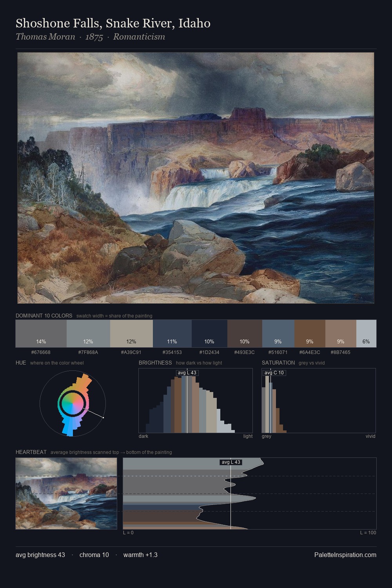This screenshot has width=392, height=588.
Task: Click the #6A4E3C brown swatch
Action: click(310, 334)
